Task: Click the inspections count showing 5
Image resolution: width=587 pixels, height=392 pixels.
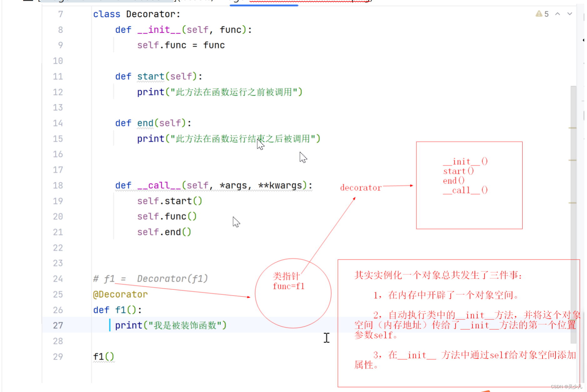Action: coord(546,14)
